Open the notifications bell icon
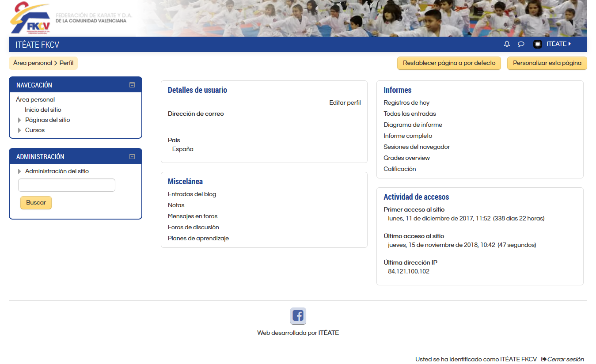The image size is (596, 364). pyautogui.click(x=507, y=44)
